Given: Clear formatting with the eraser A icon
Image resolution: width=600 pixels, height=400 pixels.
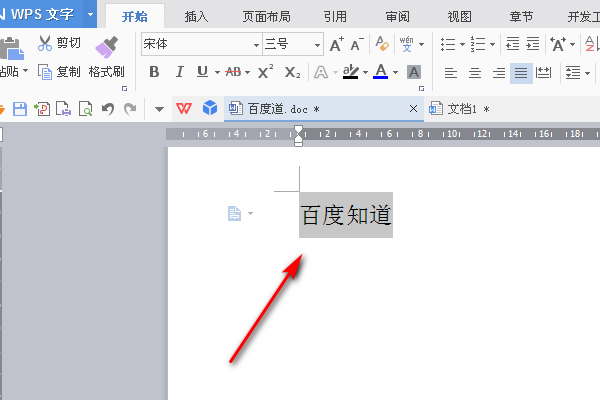Looking at the screenshot, I should coord(382,44).
